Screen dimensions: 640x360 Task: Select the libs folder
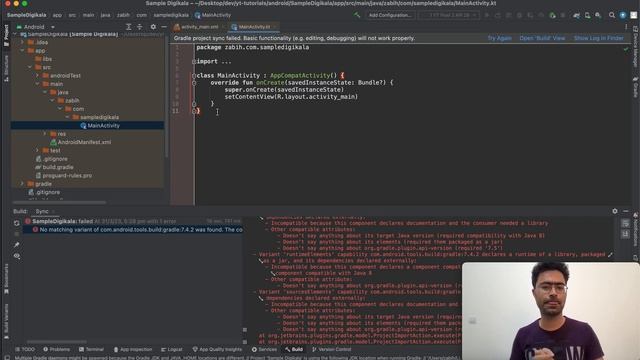tap(44, 59)
